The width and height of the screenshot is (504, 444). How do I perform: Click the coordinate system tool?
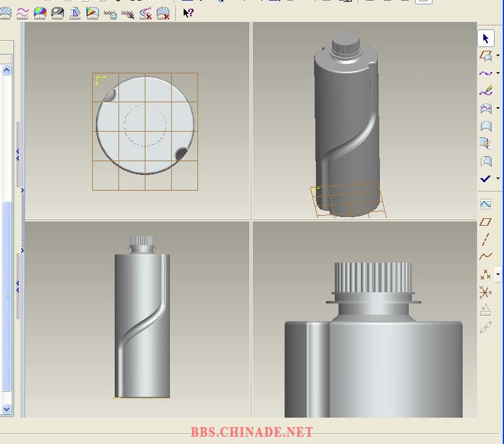point(486,292)
